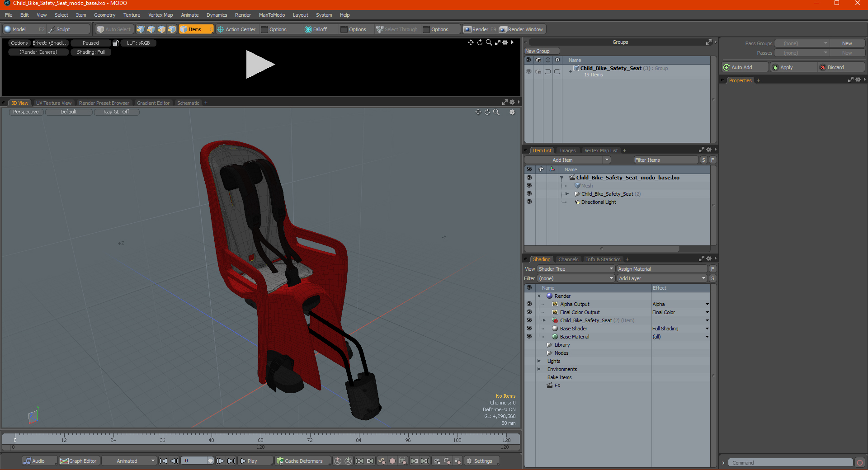The image size is (868, 470).
Task: Open Add Item dropdown
Action: click(x=567, y=160)
